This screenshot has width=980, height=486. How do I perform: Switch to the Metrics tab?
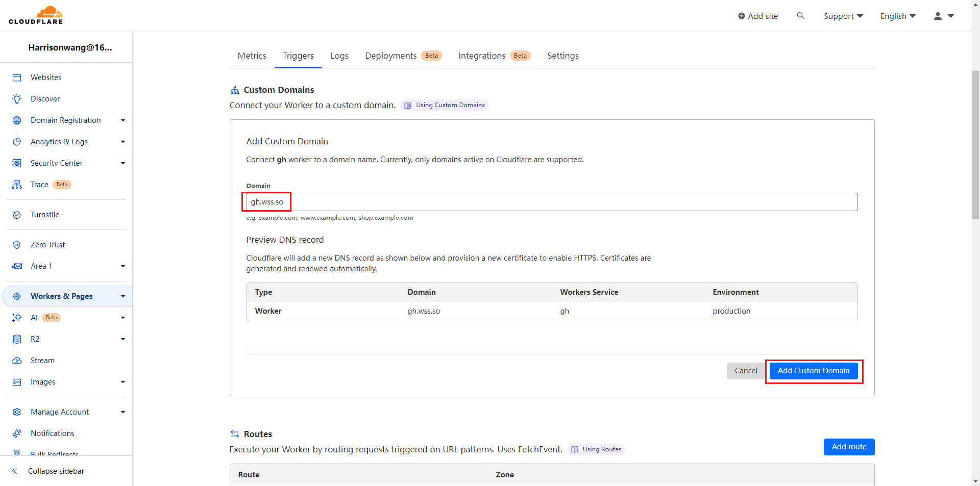(x=252, y=56)
